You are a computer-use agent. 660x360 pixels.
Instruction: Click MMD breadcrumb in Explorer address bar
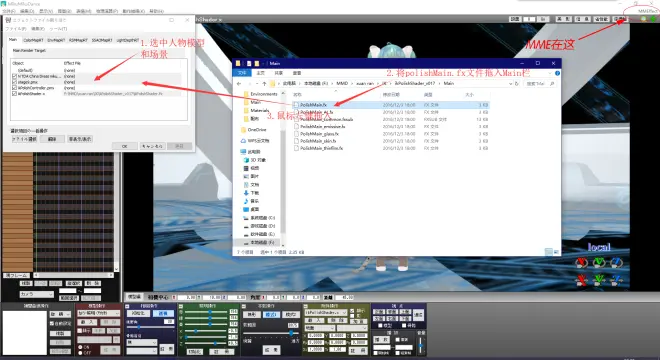click(x=342, y=84)
